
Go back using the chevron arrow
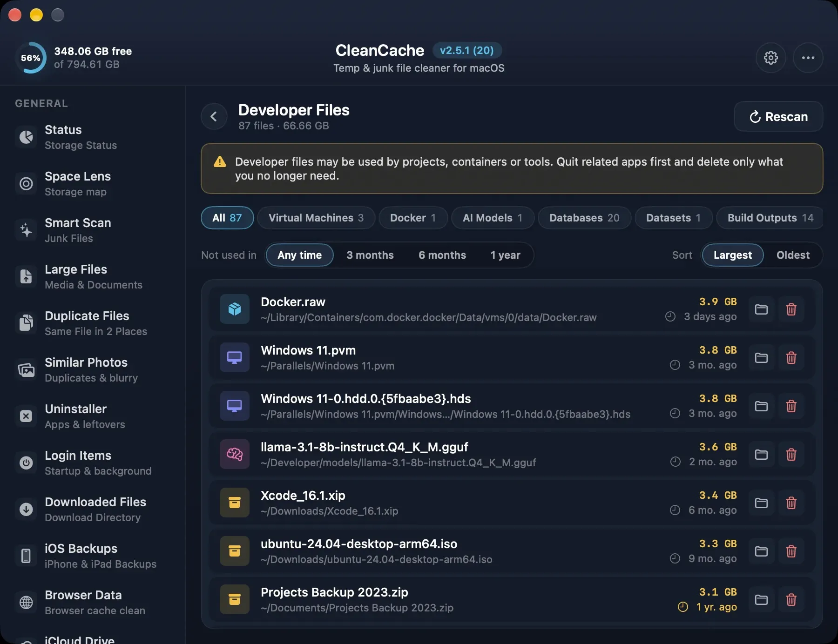point(214,116)
